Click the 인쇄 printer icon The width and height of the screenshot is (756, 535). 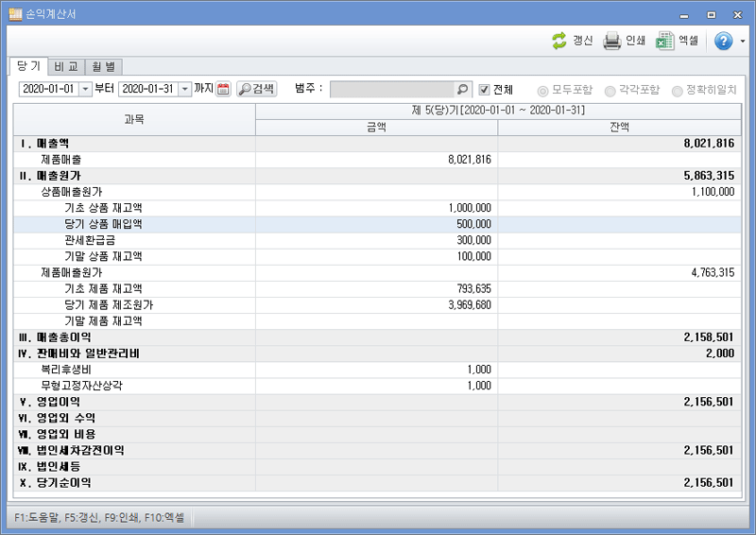click(612, 41)
